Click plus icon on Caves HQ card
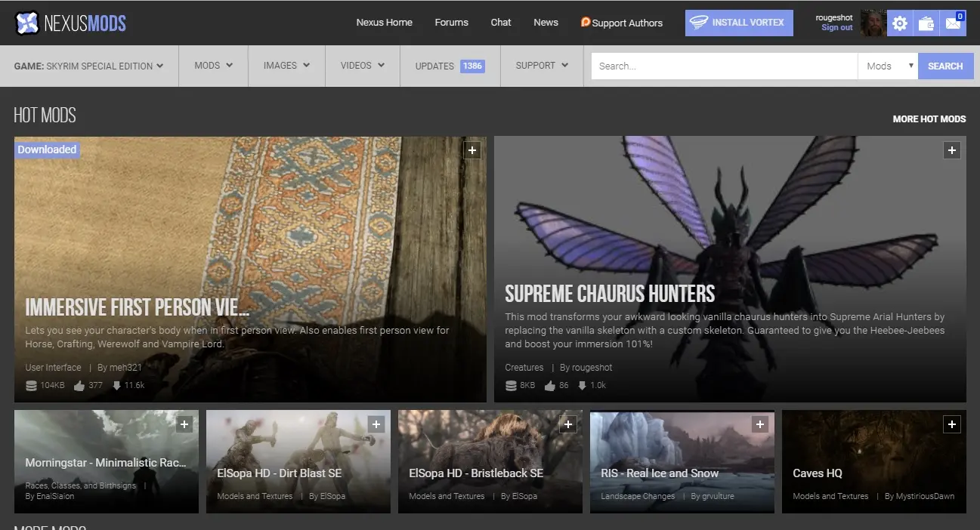The width and height of the screenshot is (980, 530). pos(952,424)
